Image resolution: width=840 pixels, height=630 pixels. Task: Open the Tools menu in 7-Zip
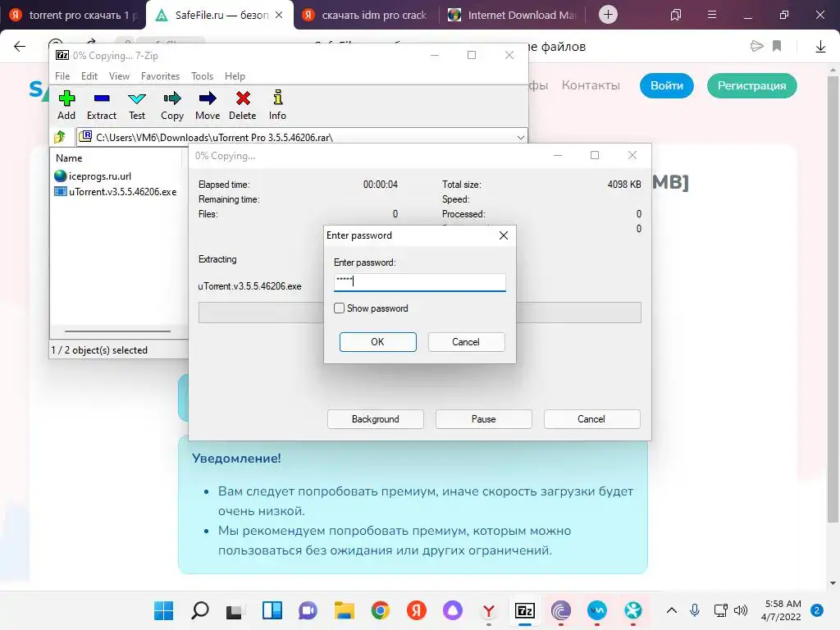[x=202, y=76]
